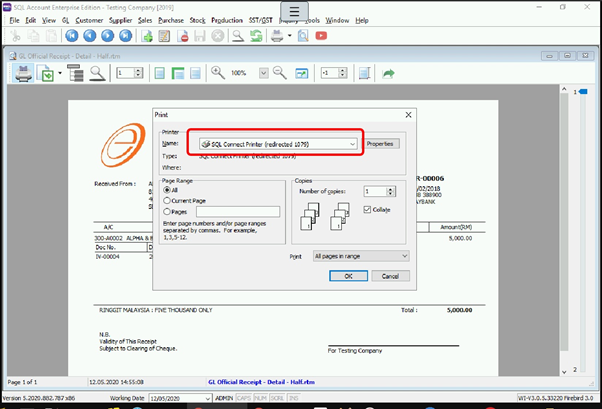This screenshot has width=602, height=409.
Task: Open the Stock menu
Action: 197,20
